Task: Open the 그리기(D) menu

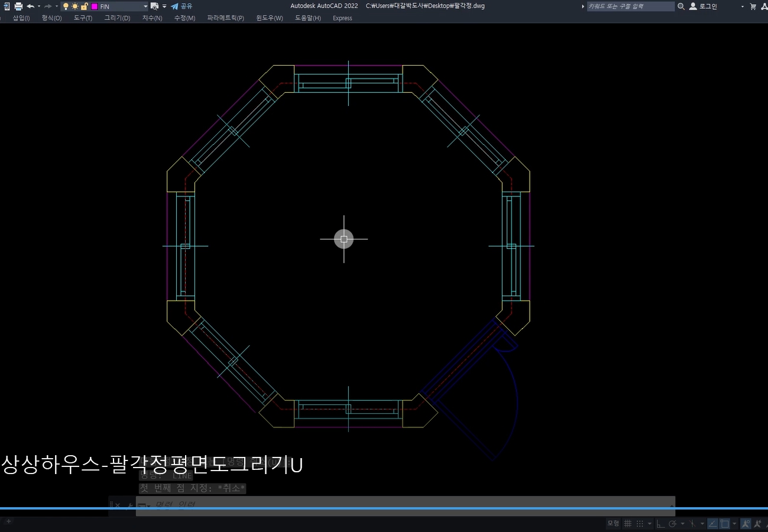Action: click(x=117, y=18)
